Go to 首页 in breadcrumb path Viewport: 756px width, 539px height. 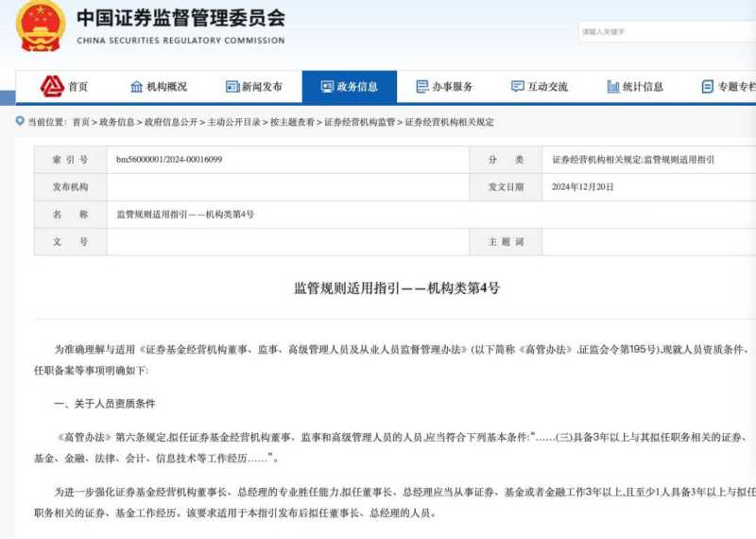(x=81, y=122)
